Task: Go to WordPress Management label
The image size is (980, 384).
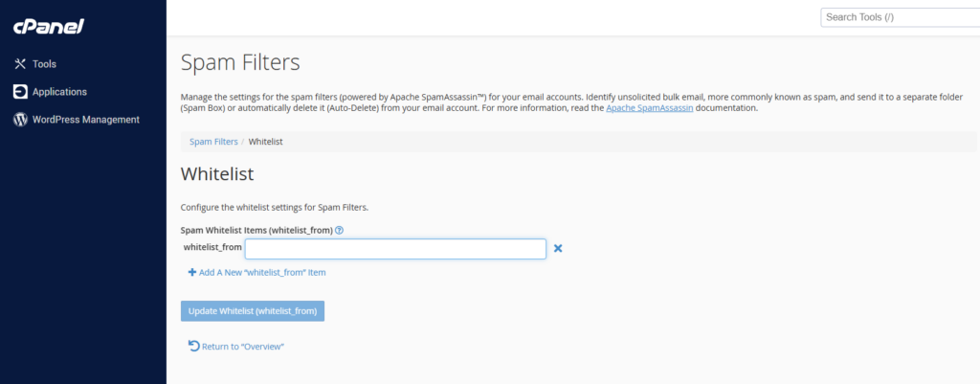Action: pyautogui.click(x=85, y=120)
